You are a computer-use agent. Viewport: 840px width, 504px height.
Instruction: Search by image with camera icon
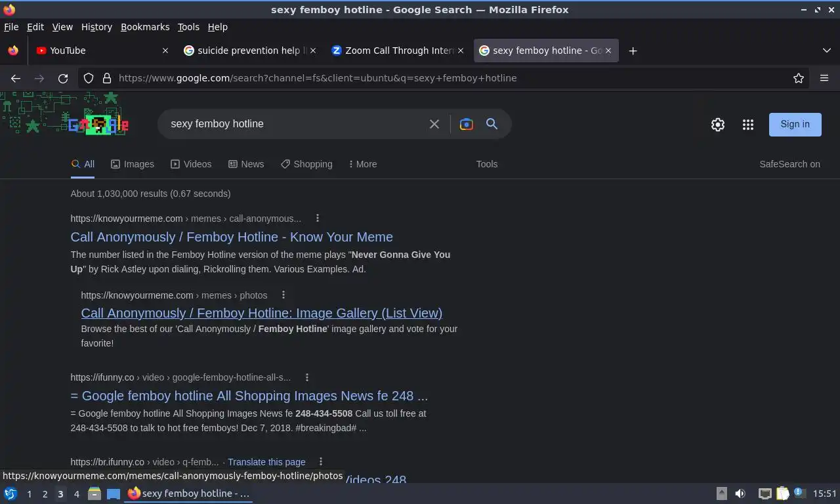pyautogui.click(x=467, y=124)
